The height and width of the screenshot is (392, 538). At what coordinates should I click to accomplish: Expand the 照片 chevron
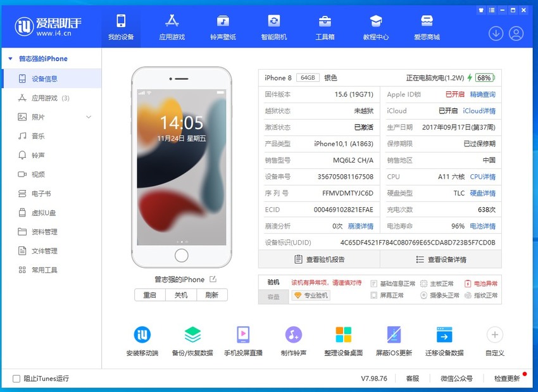point(89,117)
